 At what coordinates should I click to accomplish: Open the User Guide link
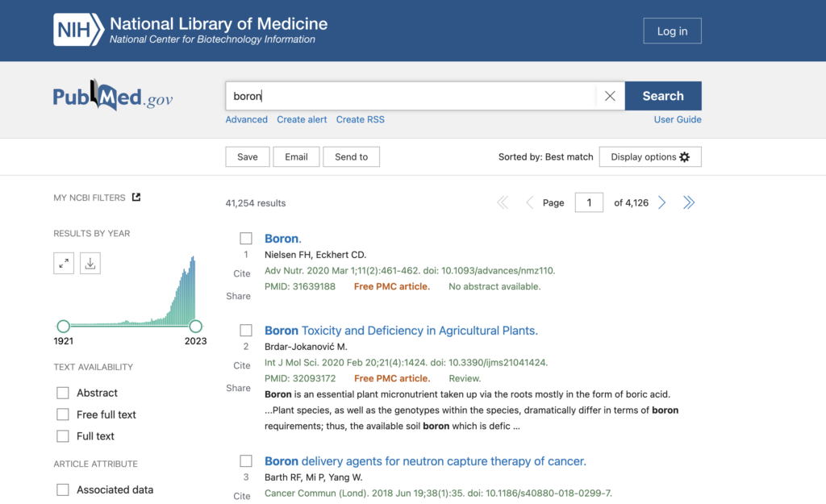pos(678,119)
